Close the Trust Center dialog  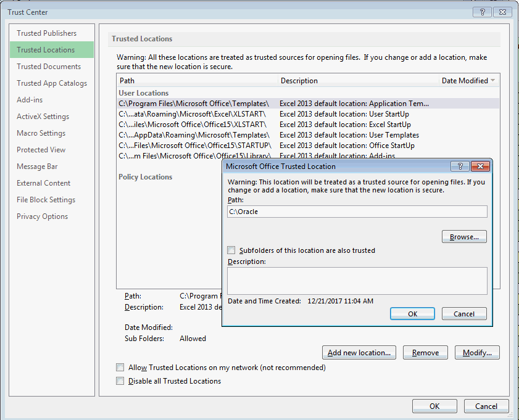502,12
